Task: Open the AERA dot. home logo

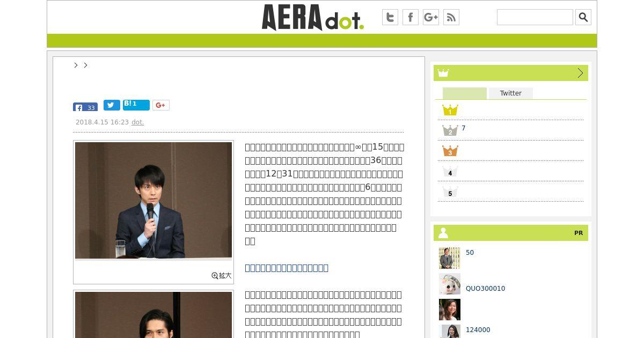Action: pyautogui.click(x=313, y=17)
